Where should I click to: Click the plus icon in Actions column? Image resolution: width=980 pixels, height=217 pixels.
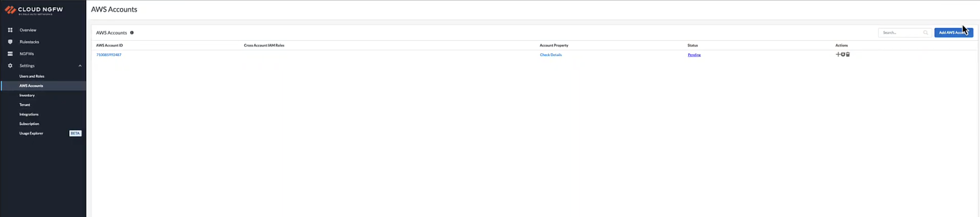(x=838, y=54)
